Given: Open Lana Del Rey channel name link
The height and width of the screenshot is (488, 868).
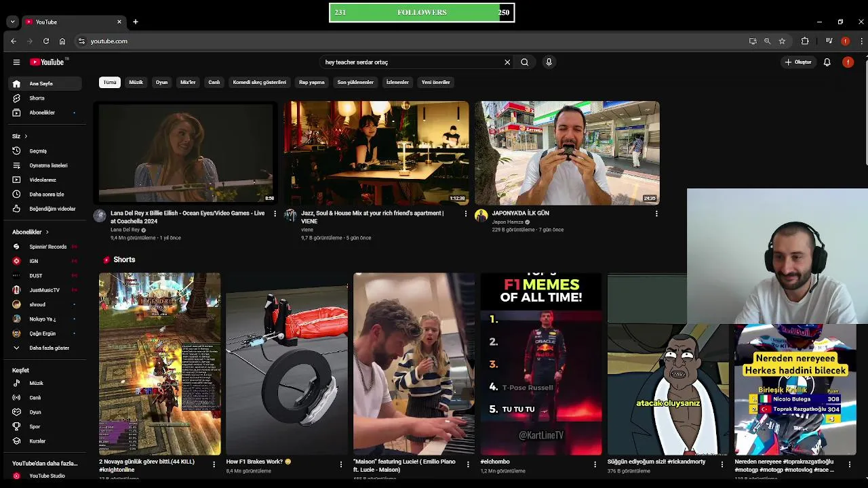Looking at the screenshot, I should click(x=125, y=230).
